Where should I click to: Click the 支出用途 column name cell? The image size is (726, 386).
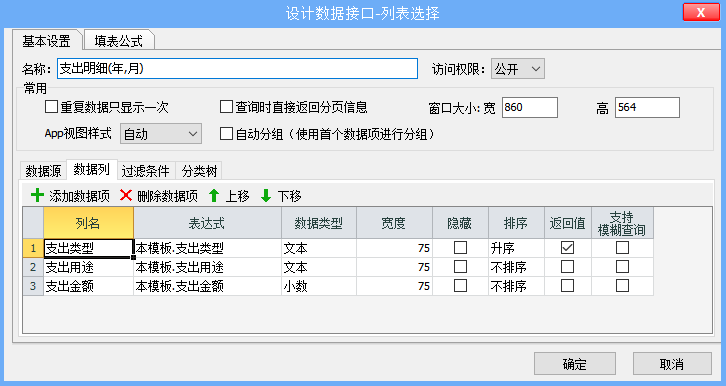88,267
